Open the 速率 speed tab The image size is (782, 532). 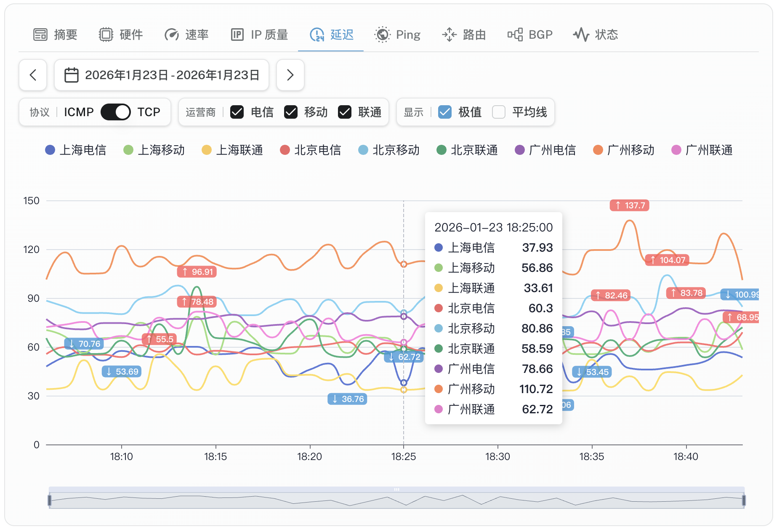tap(186, 35)
